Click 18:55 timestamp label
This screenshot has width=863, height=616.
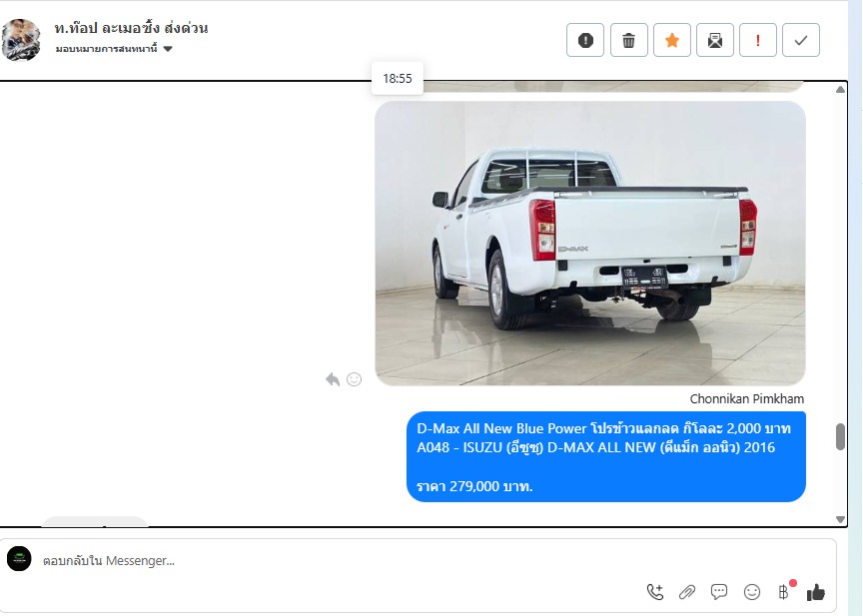click(398, 79)
